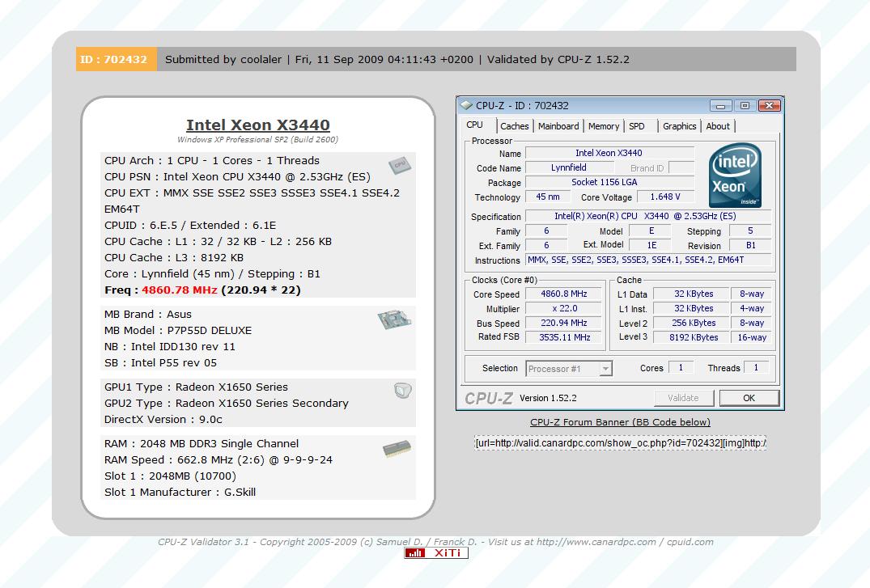The image size is (870, 588).
Task: Close the CPU-Z window
Action: click(769, 105)
